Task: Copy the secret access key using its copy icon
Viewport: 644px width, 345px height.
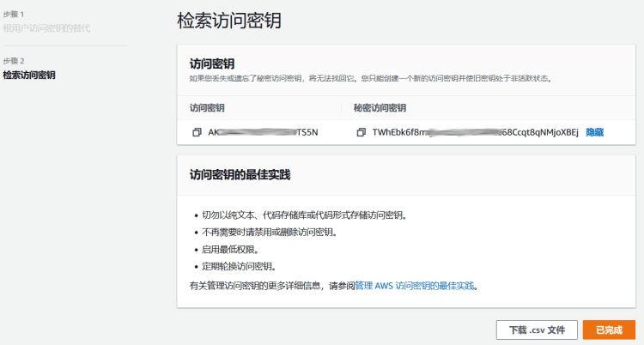Action: click(x=361, y=132)
